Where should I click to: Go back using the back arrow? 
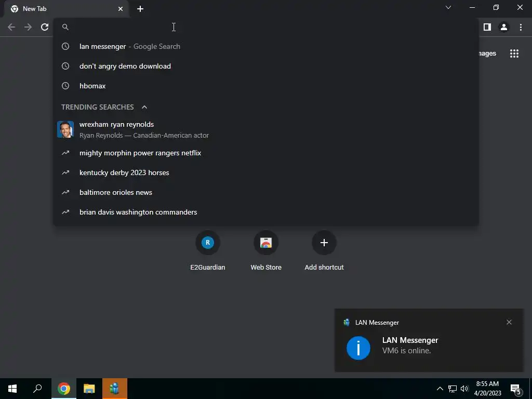(x=11, y=27)
